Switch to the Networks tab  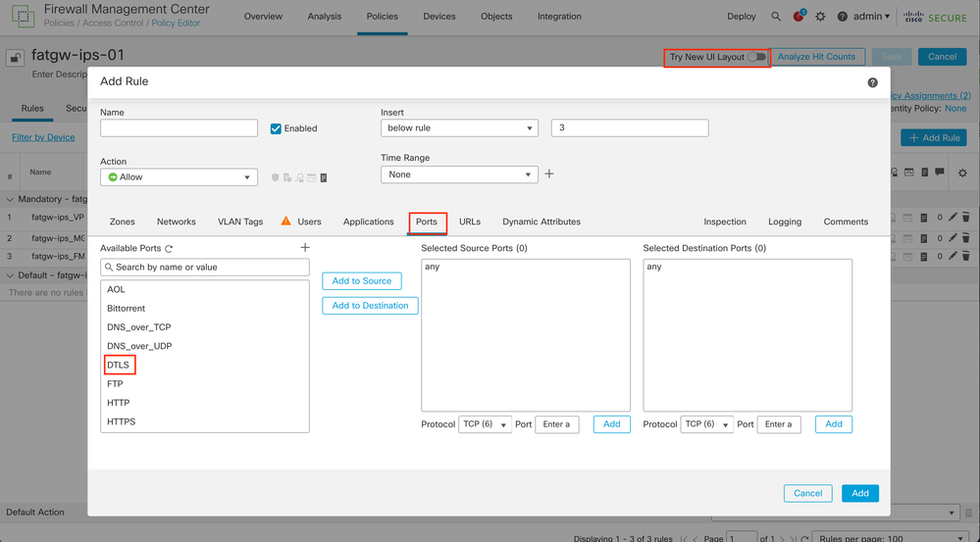(x=177, y=222)
